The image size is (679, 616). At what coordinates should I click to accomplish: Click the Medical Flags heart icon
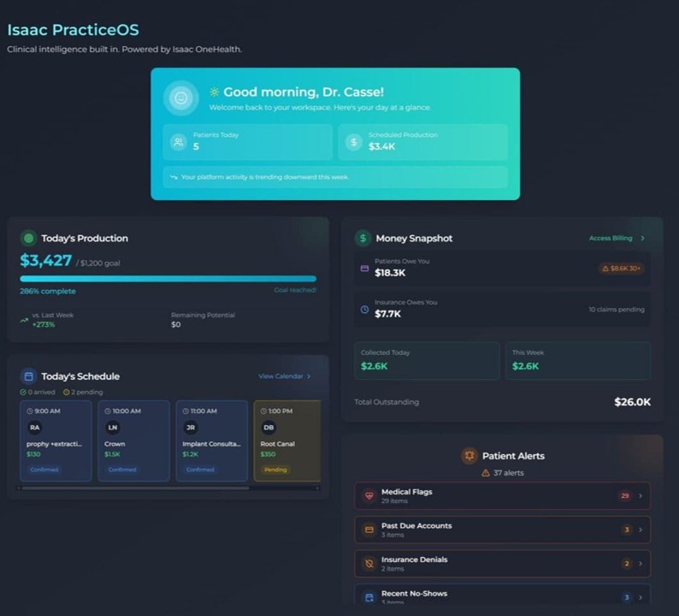[x=369, y=495]
